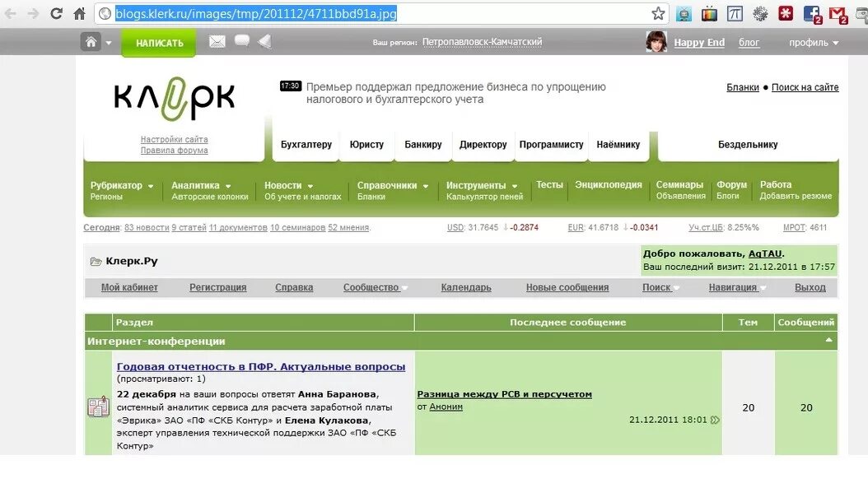Switch to the Бухгалтеру tab
The image size is (868, 502).
point(306,145)
